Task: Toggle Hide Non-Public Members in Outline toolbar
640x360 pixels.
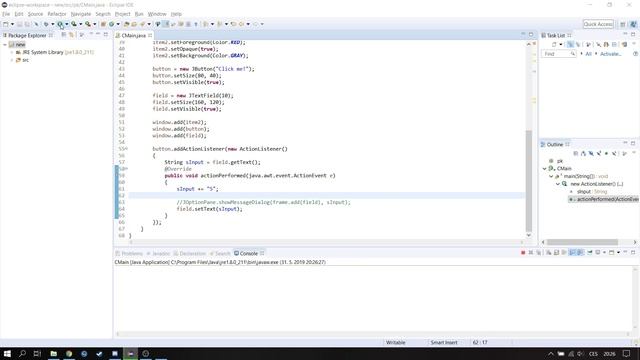Action: 606,153
